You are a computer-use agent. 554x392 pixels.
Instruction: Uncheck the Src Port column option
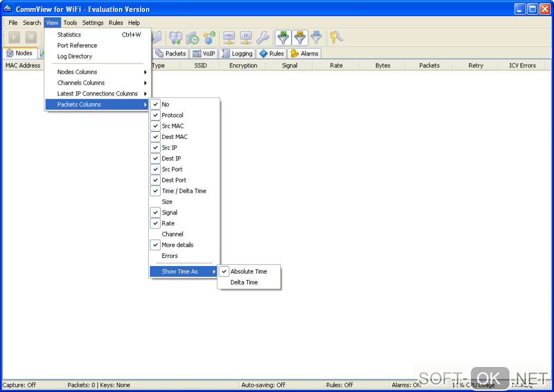pos(184,169)
